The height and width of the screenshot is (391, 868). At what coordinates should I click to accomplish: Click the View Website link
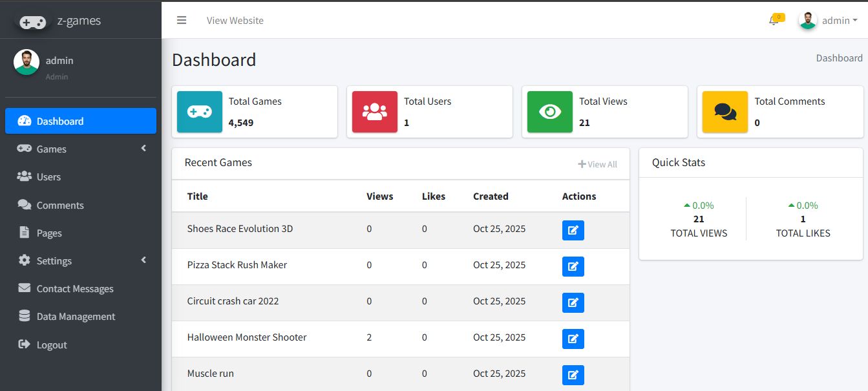235,21
